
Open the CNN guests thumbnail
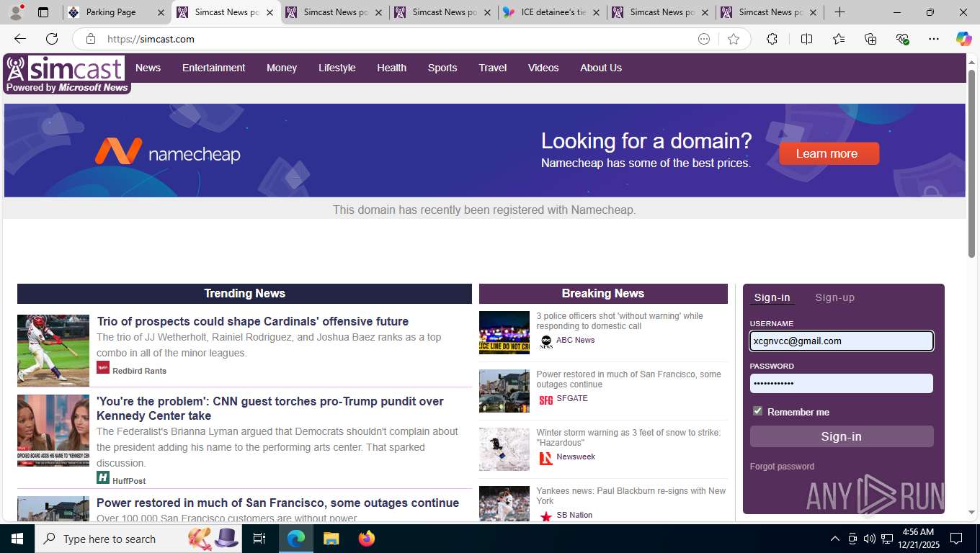53,431
